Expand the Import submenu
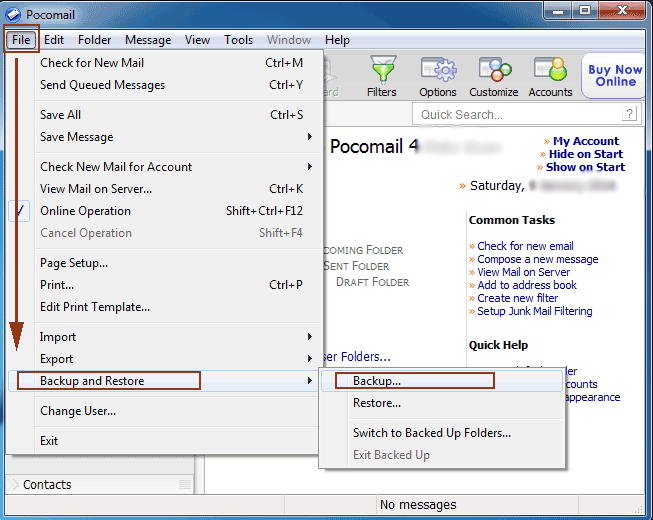The height and width of the screenshot is (520, 653). click(x=309, y=336)
